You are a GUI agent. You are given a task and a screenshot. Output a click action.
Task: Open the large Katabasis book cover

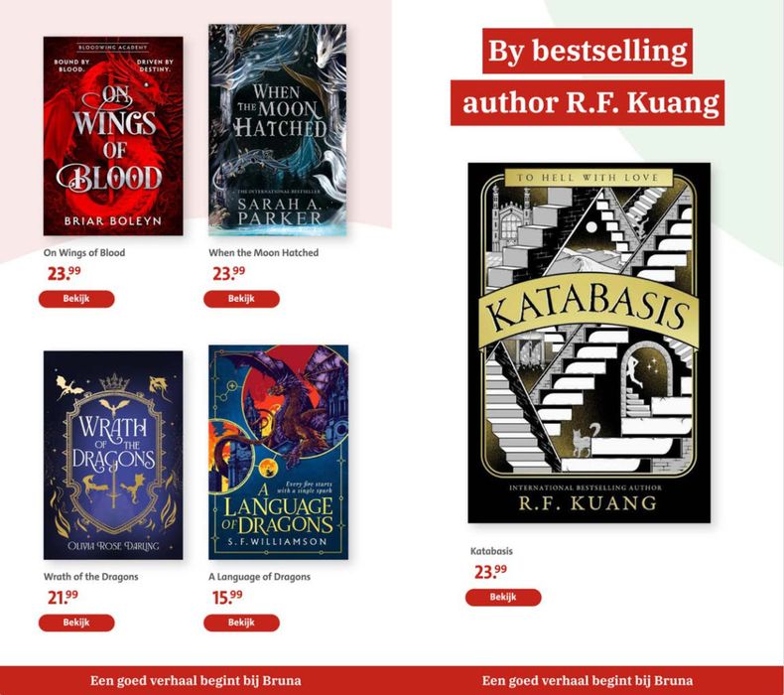589,343
